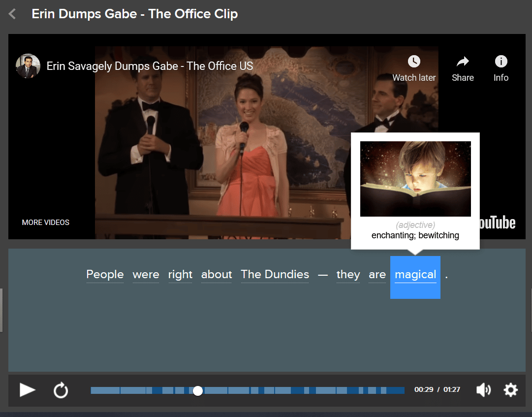Screen dimensions: 532x417
Task: Click the video title 'Erin Savagely Dumps Gabe'
Action: (x=150, y=66)
